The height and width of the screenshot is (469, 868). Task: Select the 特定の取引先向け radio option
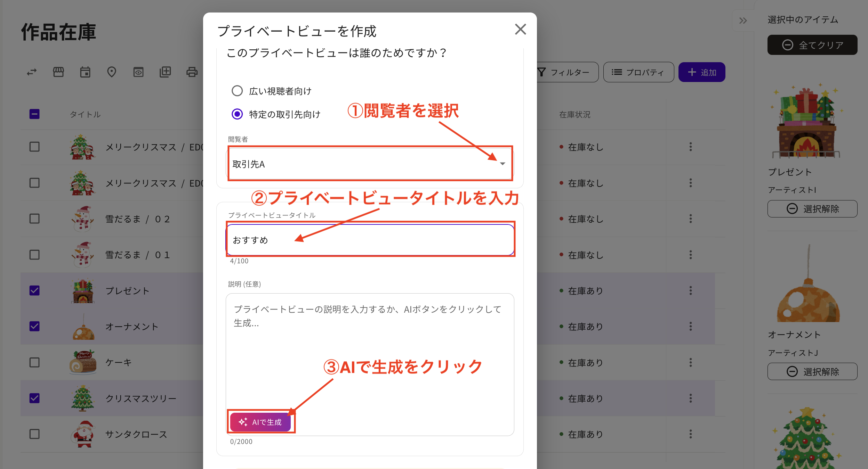(237, 114)
